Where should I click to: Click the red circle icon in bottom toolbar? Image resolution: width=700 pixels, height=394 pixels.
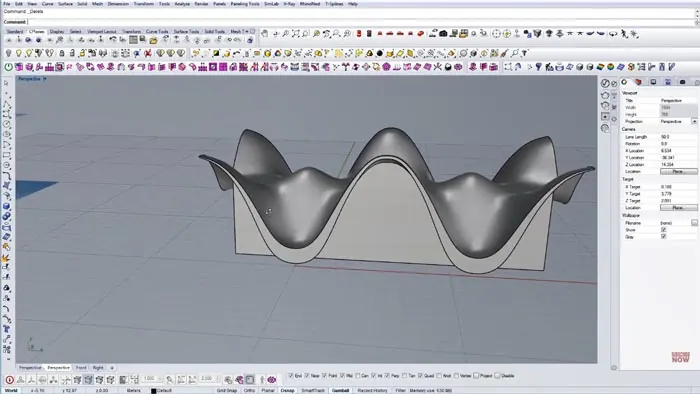tap(9, 380)
